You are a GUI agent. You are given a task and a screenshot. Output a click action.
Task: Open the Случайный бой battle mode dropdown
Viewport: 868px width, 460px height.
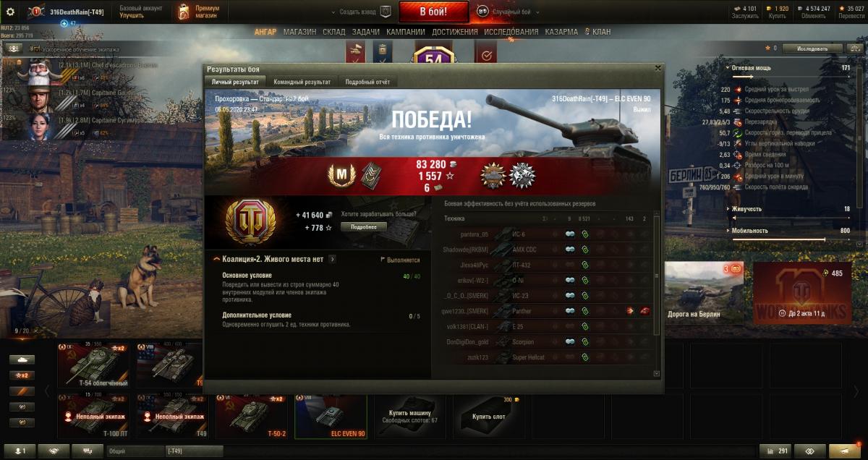coord(506,12)
